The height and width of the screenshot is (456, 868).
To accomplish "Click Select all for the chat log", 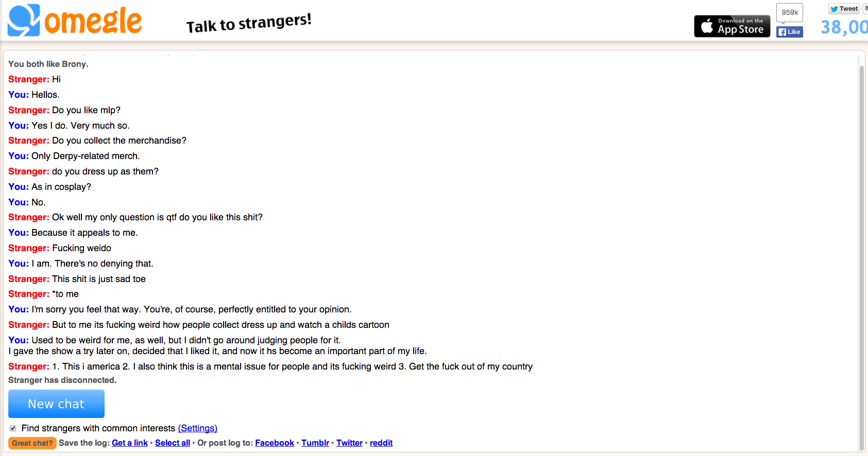I will coord(173,443).
